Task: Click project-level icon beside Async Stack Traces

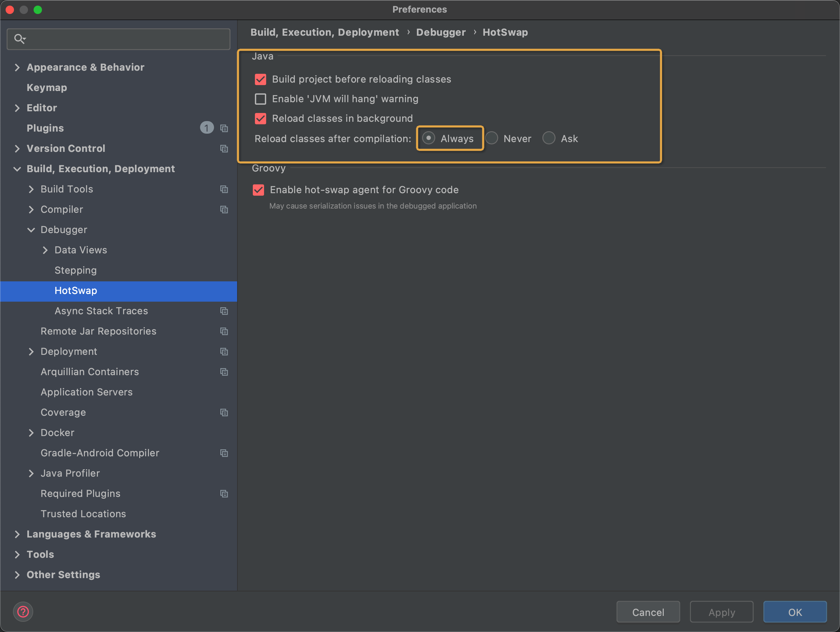Action: (x=224, y=311)
